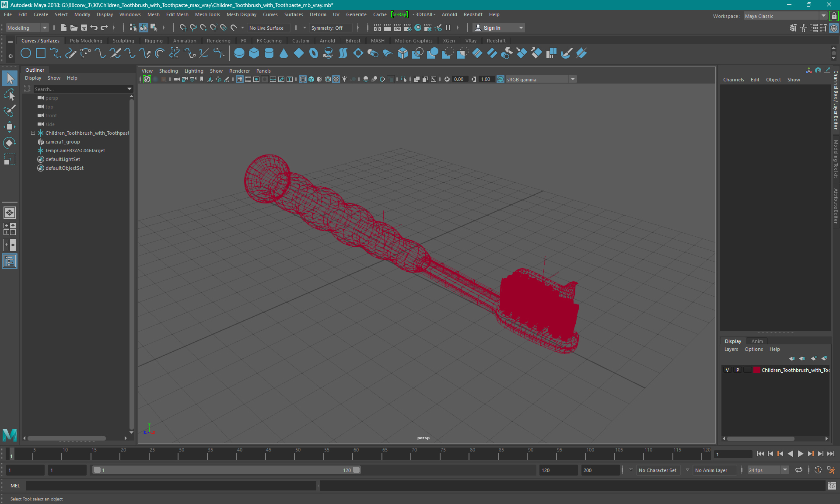
Task: Open the sRGB gamma dropdown
Action: 541,79
